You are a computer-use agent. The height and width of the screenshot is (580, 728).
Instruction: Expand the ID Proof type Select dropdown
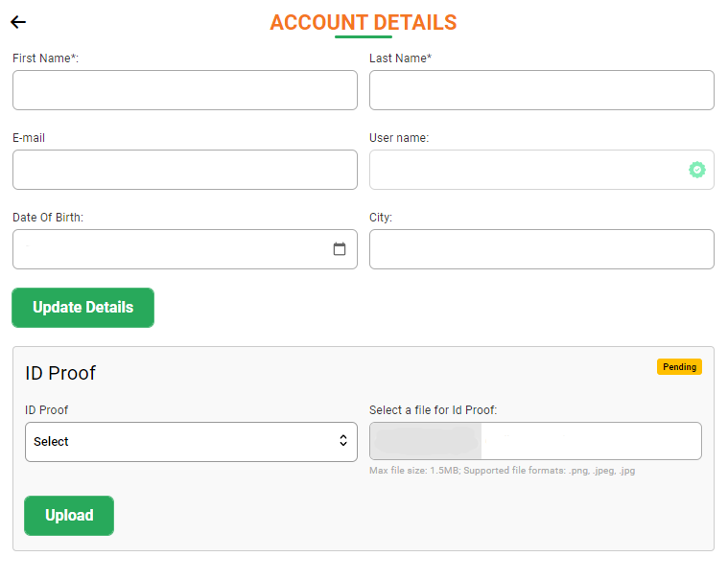coord(191,442)
